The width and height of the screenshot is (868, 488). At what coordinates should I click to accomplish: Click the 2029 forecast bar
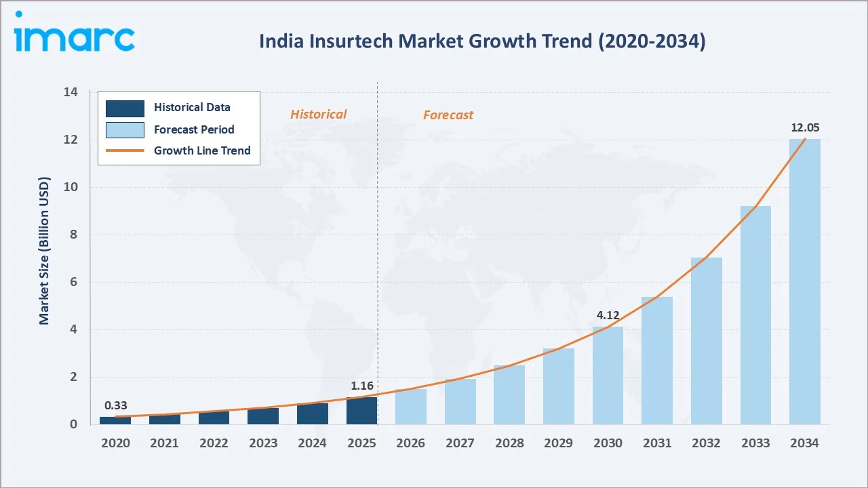point(559,386)
